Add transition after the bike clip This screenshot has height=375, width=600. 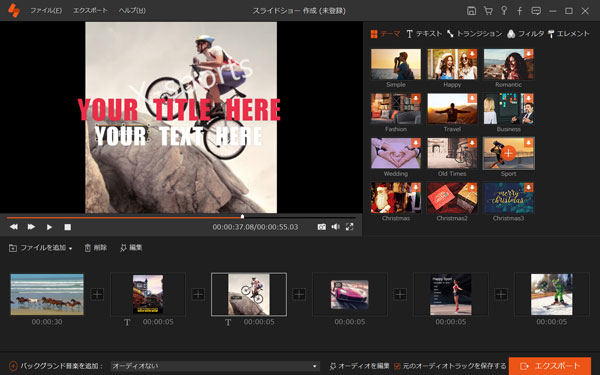pyautogui.click(x=299, y=294)
